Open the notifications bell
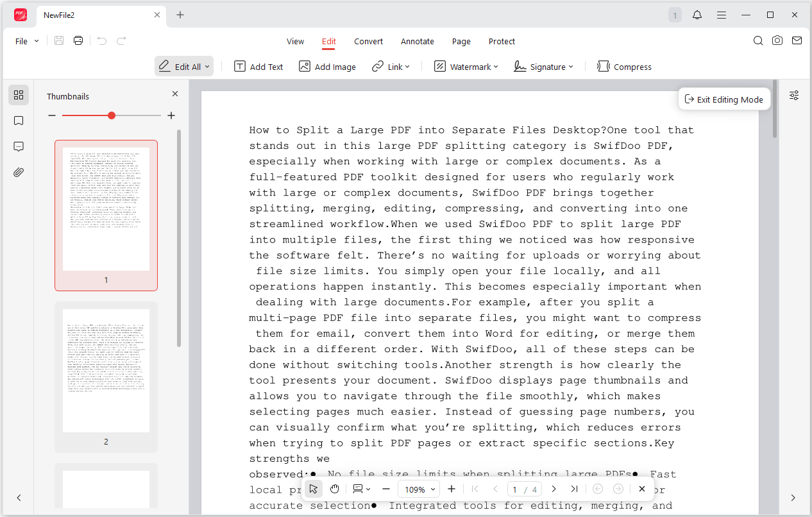 [697, 15]
